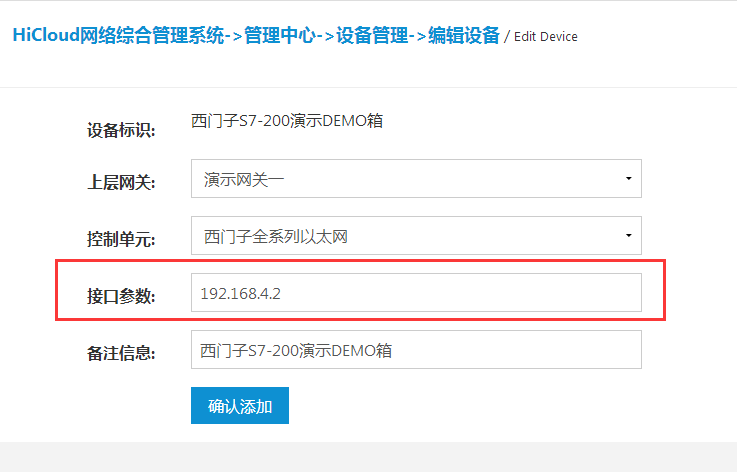Click into the 备注信息 text field

415,350
